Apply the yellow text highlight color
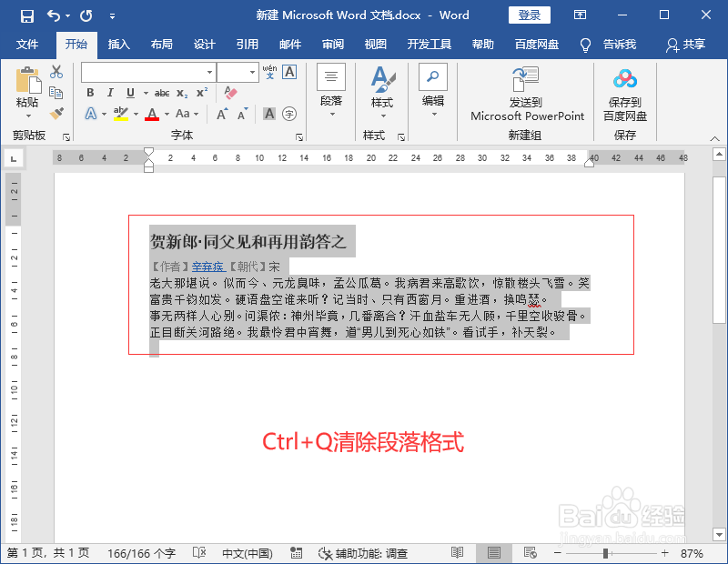 (121, 114)
